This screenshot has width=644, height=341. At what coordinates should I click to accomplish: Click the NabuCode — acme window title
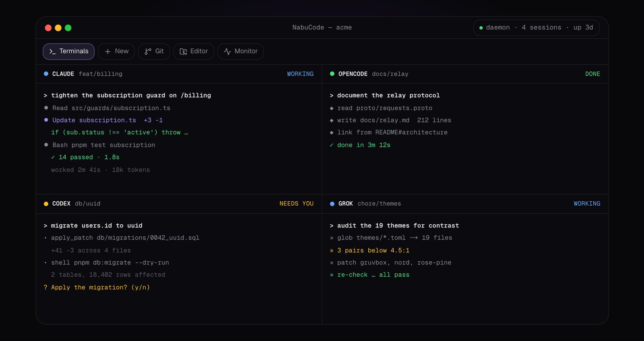[x=322, y=27]
